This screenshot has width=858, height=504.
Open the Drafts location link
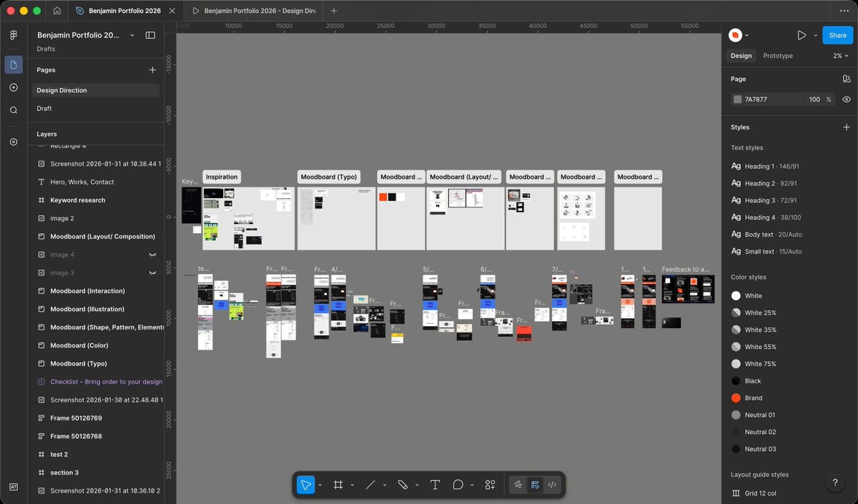(x=46, y=49)
